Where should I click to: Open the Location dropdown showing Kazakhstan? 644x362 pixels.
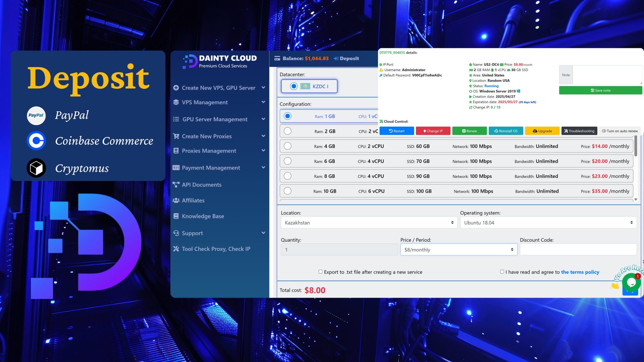tap(369, 223)
